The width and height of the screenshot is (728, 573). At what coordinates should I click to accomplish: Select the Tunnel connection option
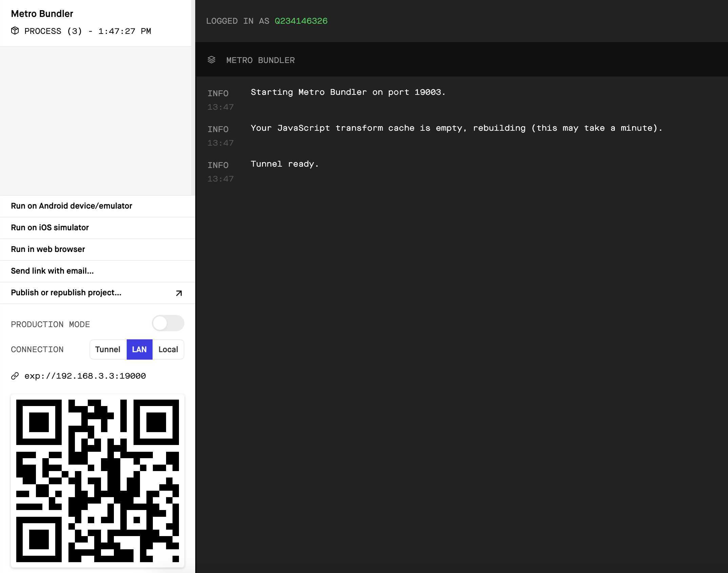tap(108, 349)
